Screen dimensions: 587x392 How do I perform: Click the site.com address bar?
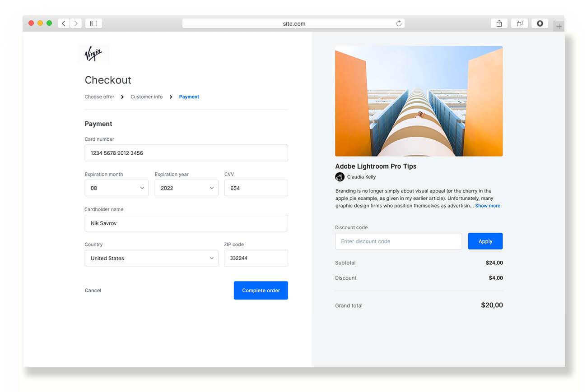[x=293, y=23]
